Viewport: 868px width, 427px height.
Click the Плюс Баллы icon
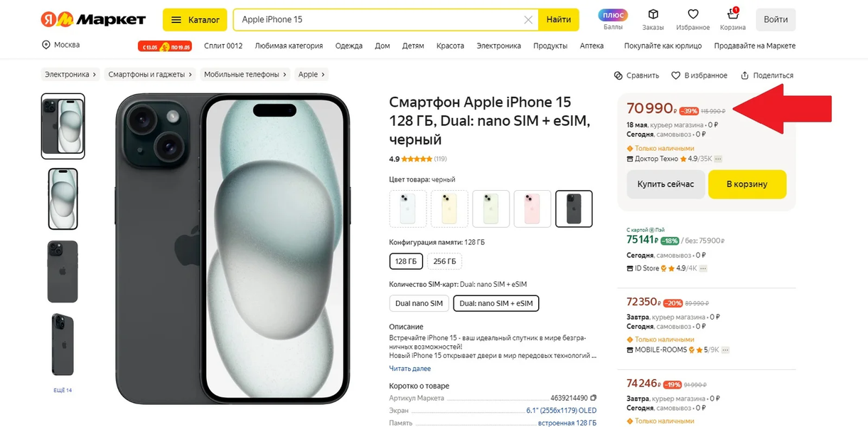point(613,15)
